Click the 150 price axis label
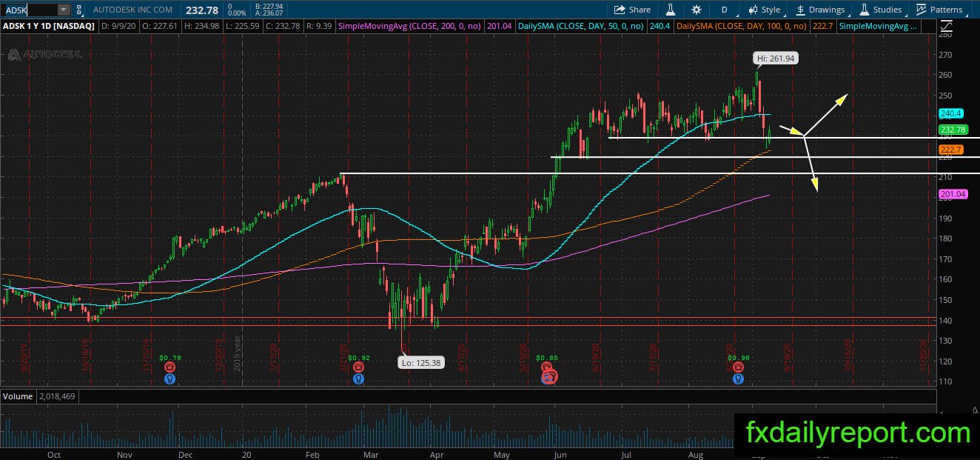Image resolution: width=980 pixels, height=460 pixels. click(945, 300)
